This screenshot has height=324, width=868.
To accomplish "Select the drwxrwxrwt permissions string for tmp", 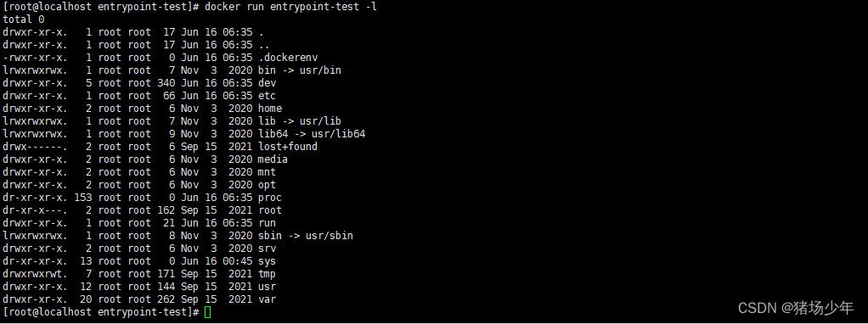I will 35,274.
